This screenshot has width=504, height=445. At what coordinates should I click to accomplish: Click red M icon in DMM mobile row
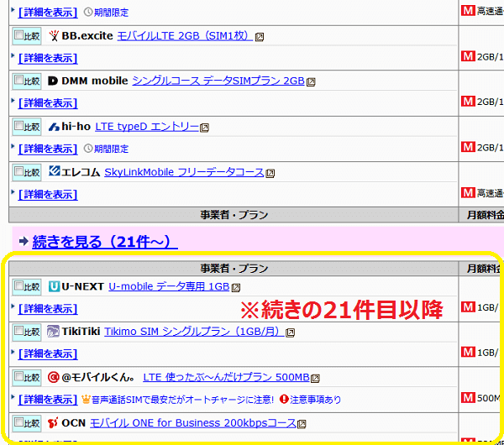(468, 102)
